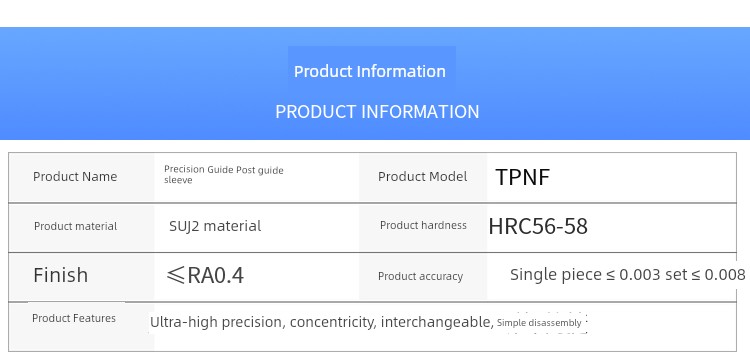Select the 'Product material' label cell
Image resolution: width=750 pixels, height=360 pixels.
pyautogui.click(x=81, y=227)
